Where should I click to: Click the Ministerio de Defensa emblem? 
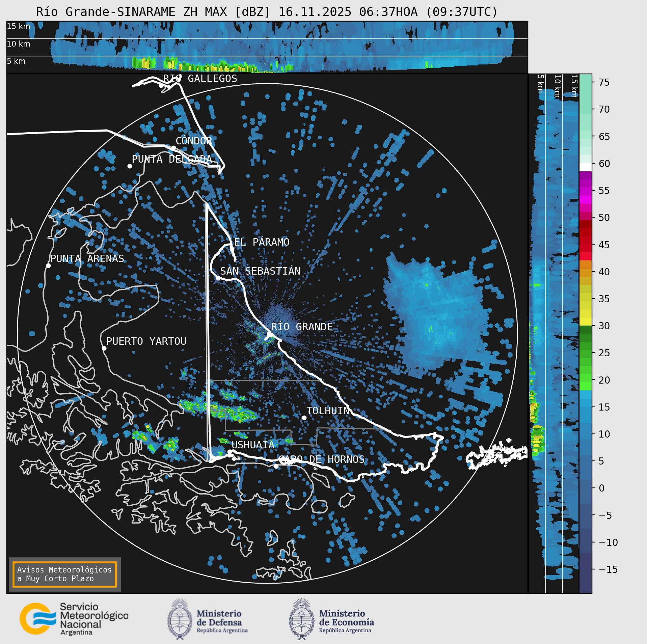180,619
